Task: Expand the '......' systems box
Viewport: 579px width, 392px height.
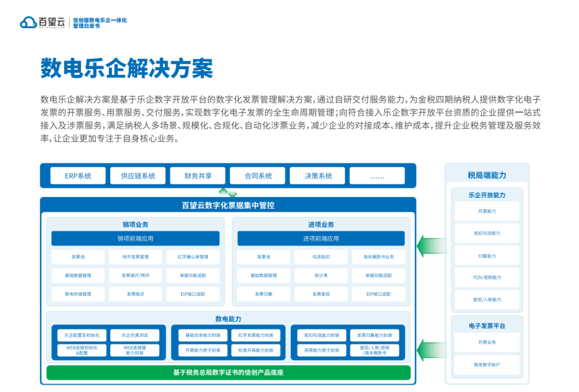Action: 377,175
